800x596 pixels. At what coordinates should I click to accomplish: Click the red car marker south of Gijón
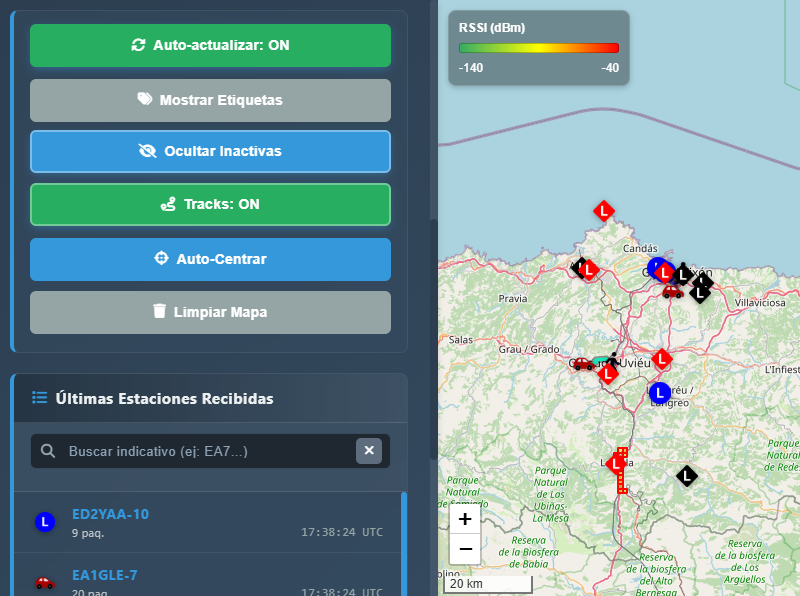pos(672,292)
